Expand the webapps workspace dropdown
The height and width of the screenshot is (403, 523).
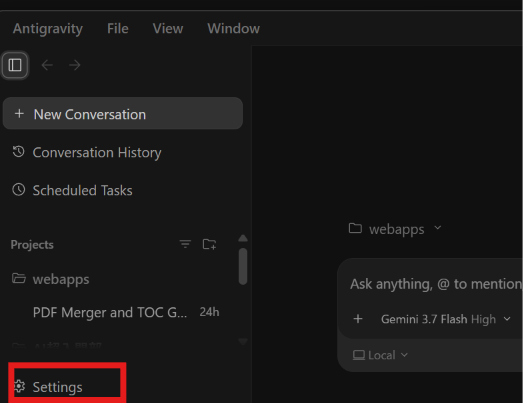tap(395, 229)
